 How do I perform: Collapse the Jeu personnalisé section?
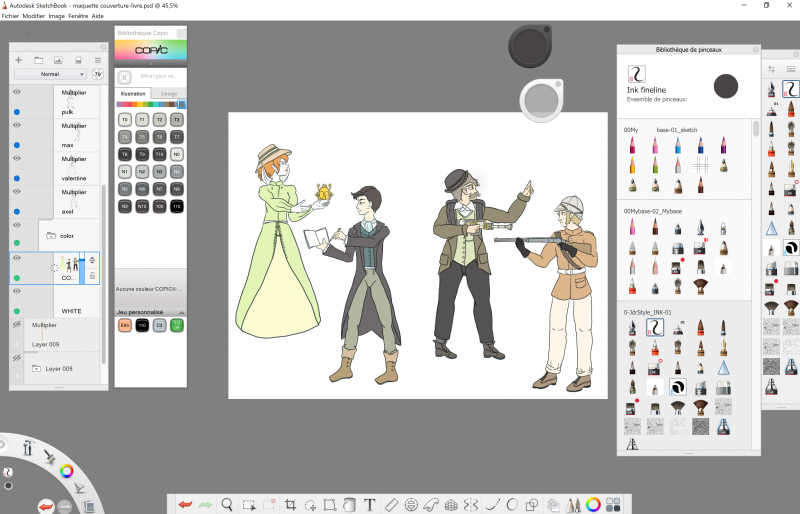tap(181, 312)
